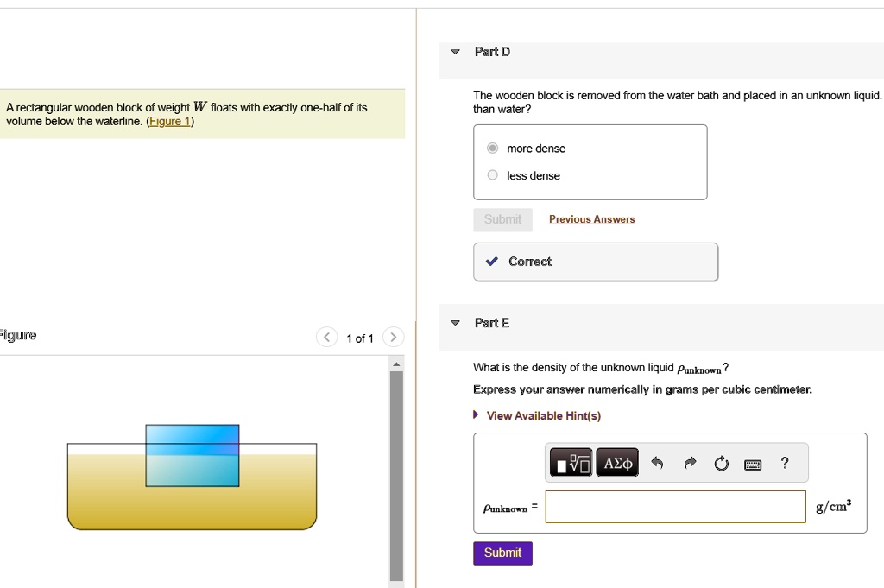Select the less dense radio button
Image resolution: width=884 pixels, height=588 pixels.
coord(492,174)
